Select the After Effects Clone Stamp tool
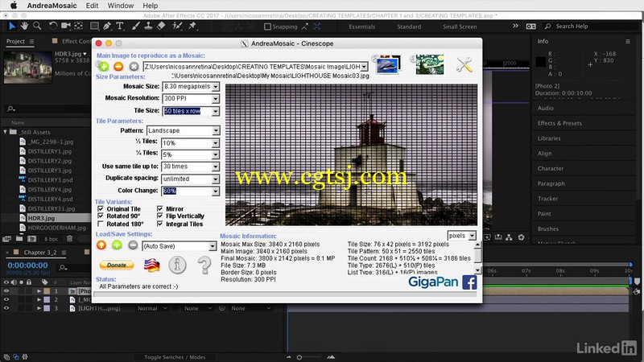The height and width of the screenshot is (362, 644). (x=148, y=26)
